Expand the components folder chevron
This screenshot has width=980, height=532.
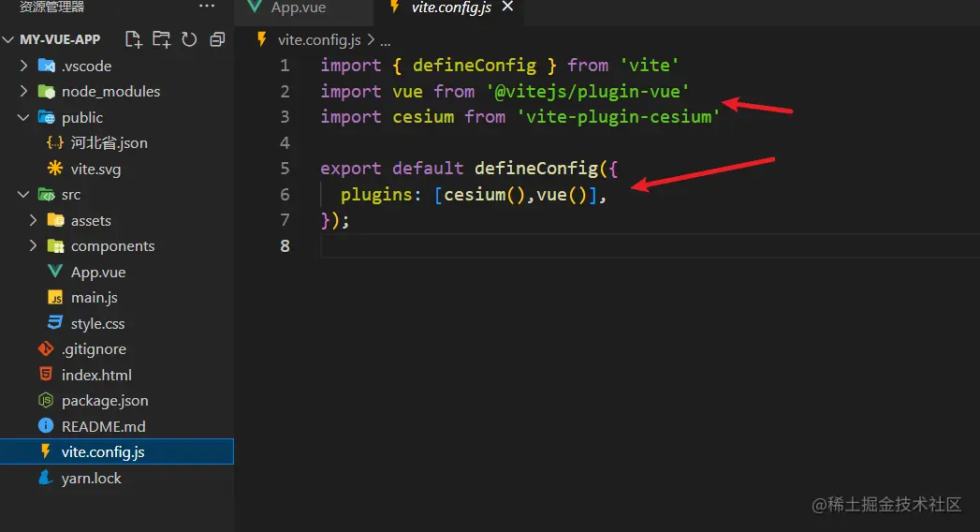(x=33, y=245)
